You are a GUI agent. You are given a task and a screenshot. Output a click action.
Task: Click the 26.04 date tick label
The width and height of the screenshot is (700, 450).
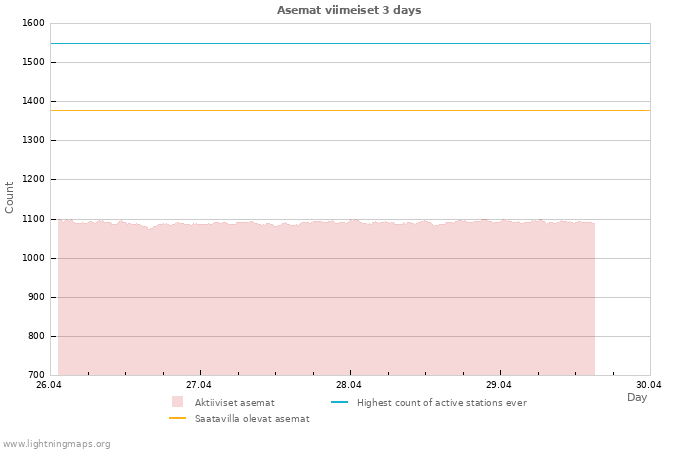pos(49,384)
